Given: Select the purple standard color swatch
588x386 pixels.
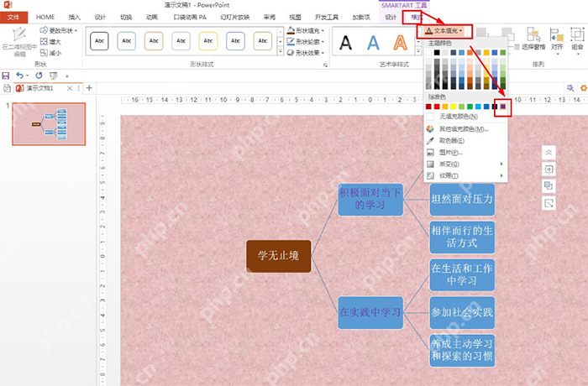Looking at the screenshot, I should tap(503, 107).
